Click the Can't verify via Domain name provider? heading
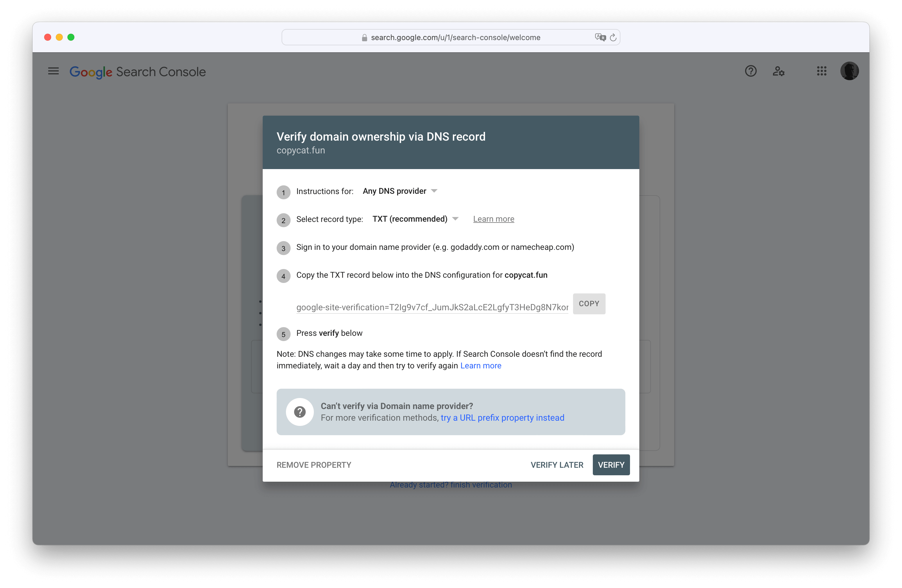This screenshot has width=902, height=588. click(396, 406)
